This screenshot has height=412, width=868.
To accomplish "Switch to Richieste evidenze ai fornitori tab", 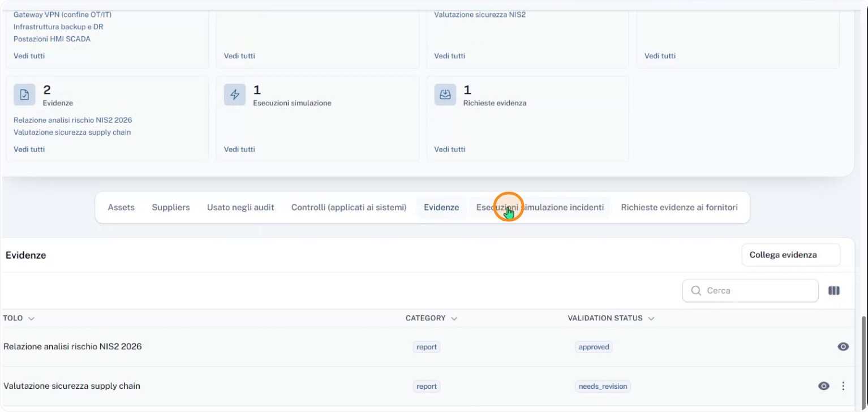I will coord(679,207).
